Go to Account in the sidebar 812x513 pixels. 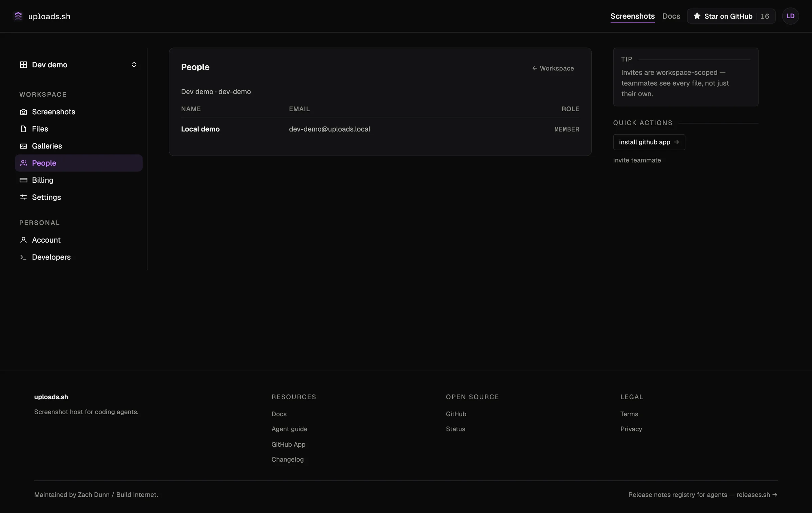pyautogui.click(x=78, y=240)
